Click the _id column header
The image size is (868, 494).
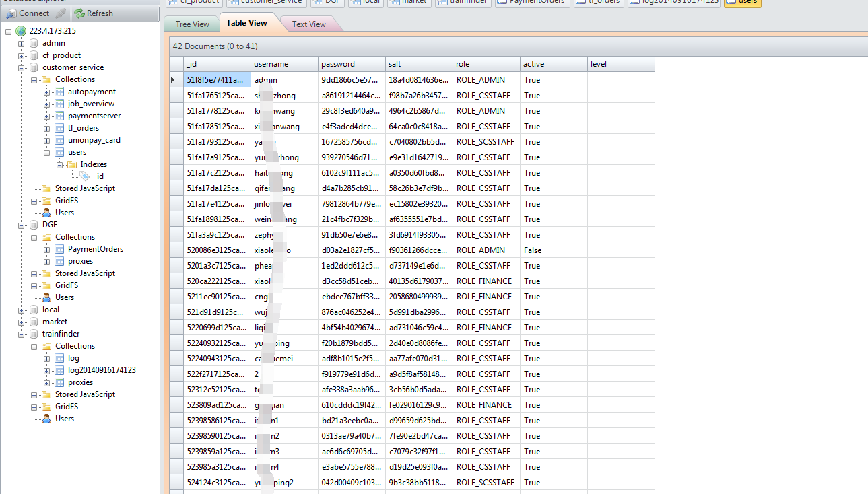pos(218,64)
